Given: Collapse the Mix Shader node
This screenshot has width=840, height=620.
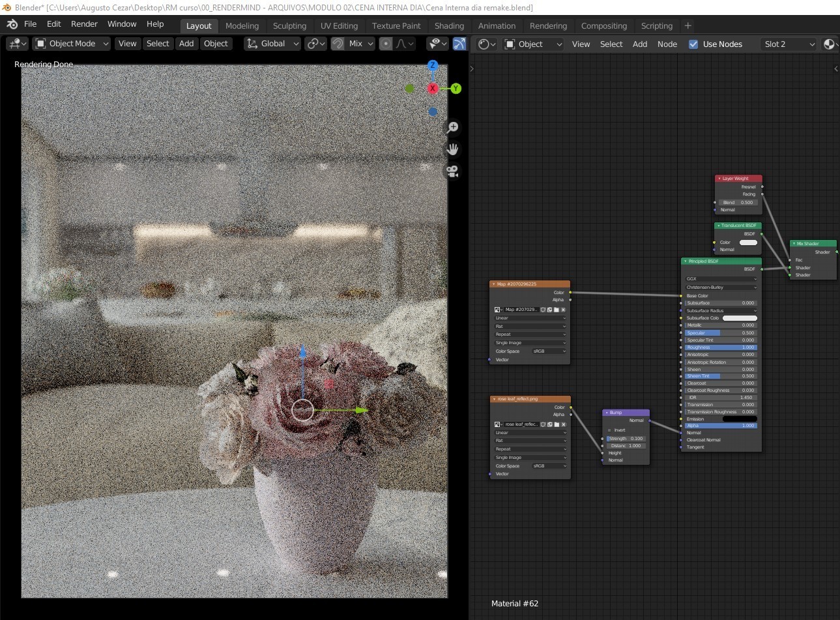Looking at the screenshot, I should tap(794, 244).
